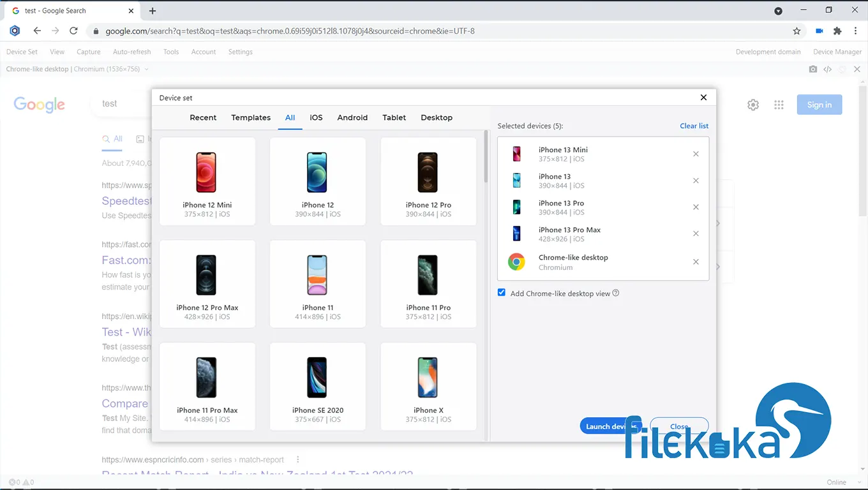This screenshot has height=490, width=868.
Task: Switch to the Templates tab
Action: (251, 117)
